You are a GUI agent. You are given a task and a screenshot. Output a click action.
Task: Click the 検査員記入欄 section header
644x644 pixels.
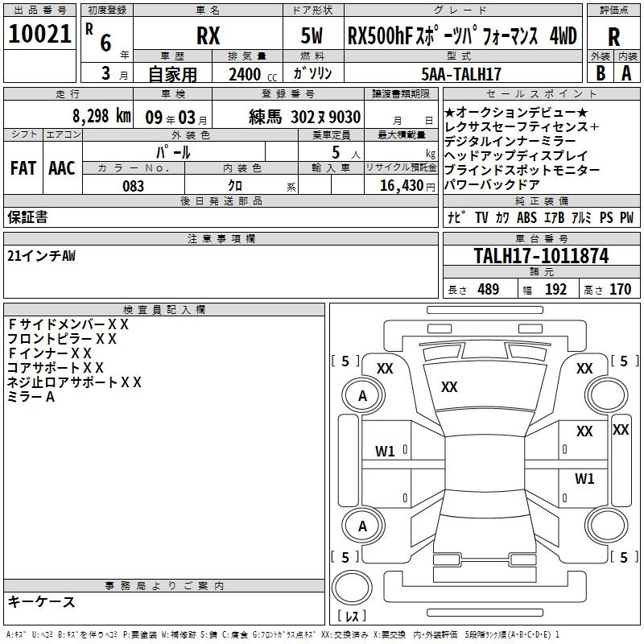[164, 309]
